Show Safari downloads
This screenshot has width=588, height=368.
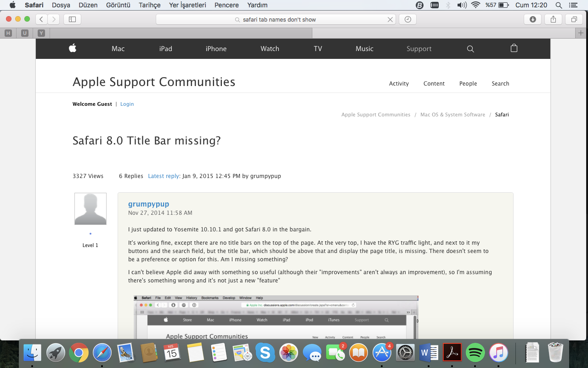click(x=532, y=19)
